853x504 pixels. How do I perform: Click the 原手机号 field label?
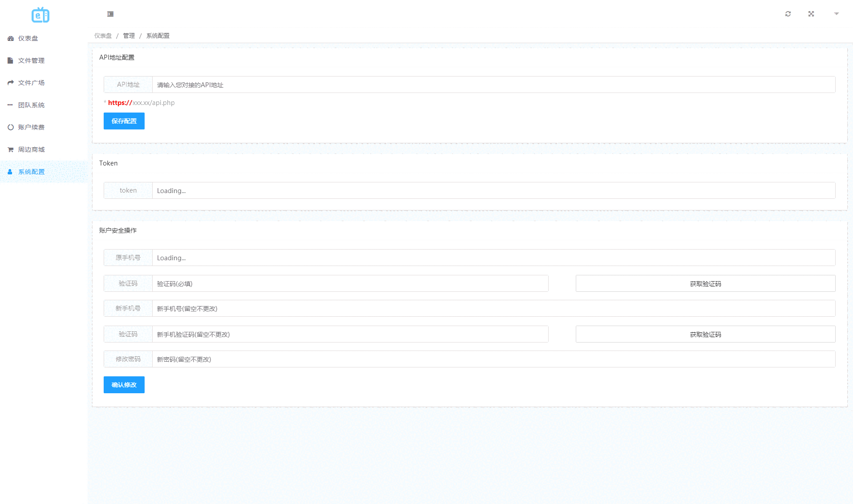tap(128, 258)
